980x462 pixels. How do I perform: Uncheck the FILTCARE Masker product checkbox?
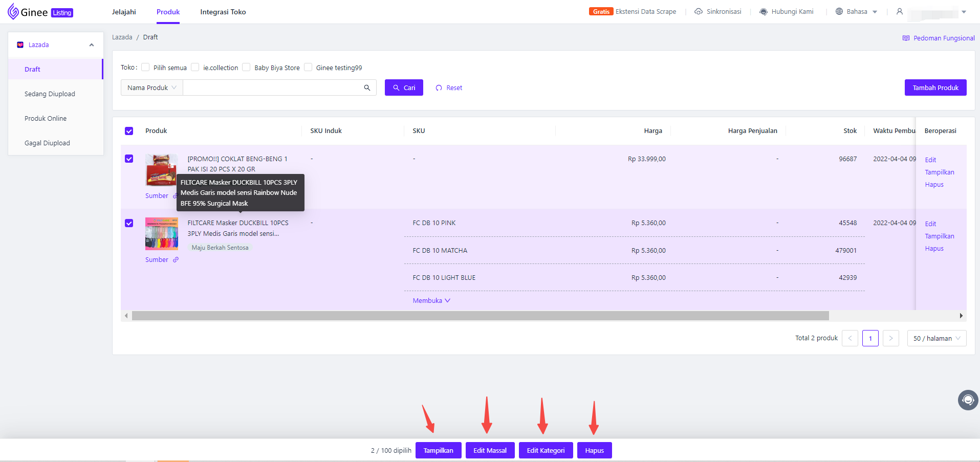tap(129, 223)
